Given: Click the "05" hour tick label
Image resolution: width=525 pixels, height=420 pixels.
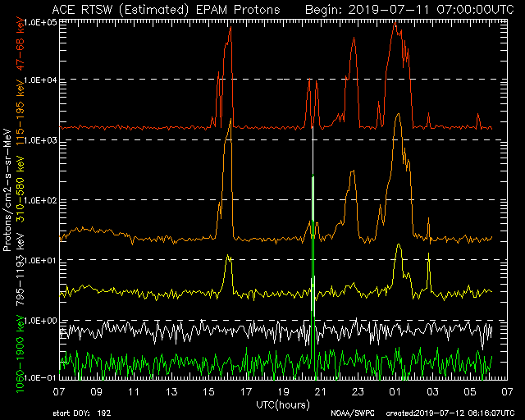Looking at the screenshot, I should (470, 391).
